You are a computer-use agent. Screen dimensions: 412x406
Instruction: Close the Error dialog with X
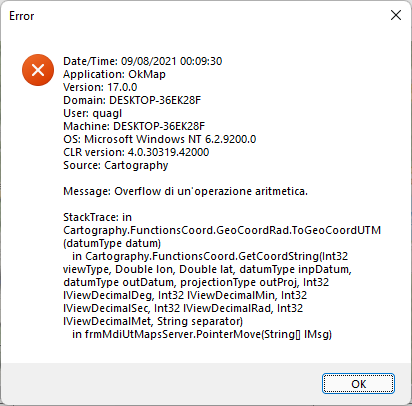pyautogui.click(x=396, y=15)
